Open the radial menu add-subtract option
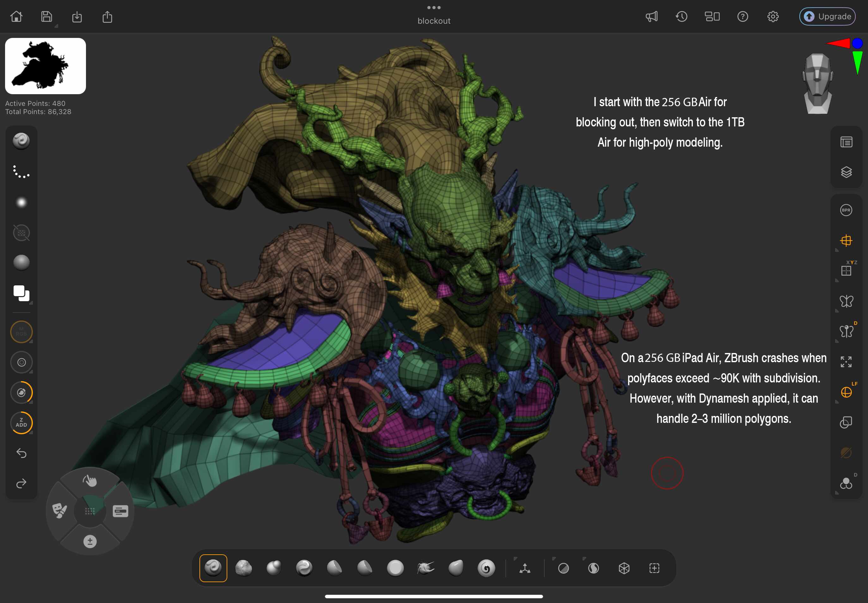Screen dimensions: 868x603 click(x=90, y=541)
